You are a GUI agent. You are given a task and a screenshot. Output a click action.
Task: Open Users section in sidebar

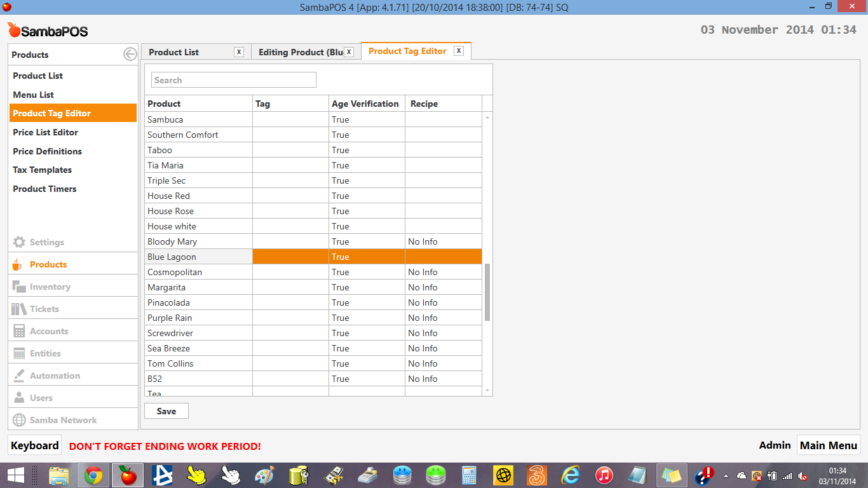[41, 398]
